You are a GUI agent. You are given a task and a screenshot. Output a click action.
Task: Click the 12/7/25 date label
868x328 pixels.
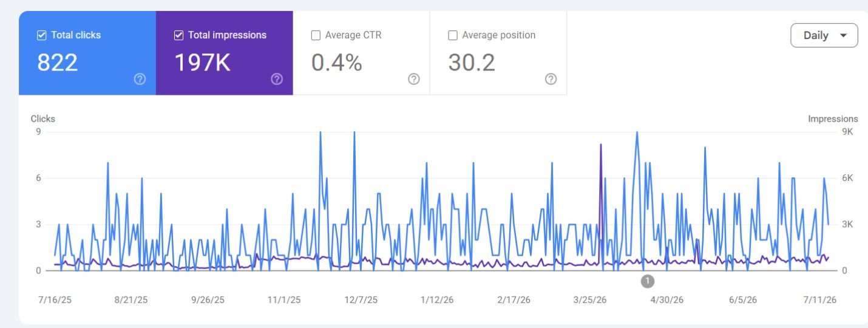click(361, 300)
